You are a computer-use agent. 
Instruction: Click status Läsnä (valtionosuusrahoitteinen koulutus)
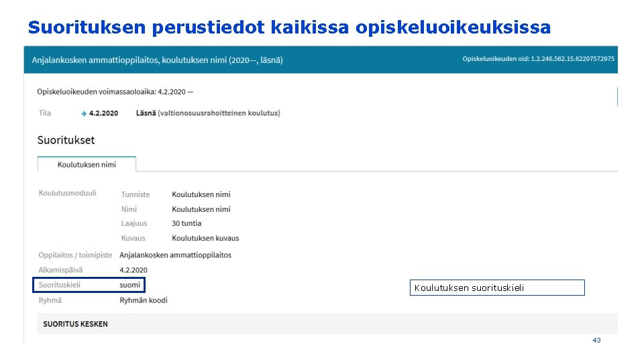pyautogui.click(x=208, y=113)
